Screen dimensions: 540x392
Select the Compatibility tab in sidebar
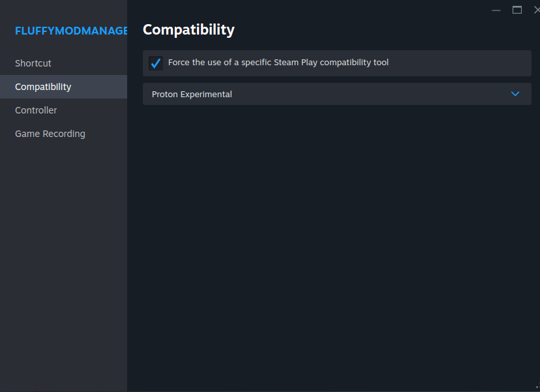[x=43, y=87]
